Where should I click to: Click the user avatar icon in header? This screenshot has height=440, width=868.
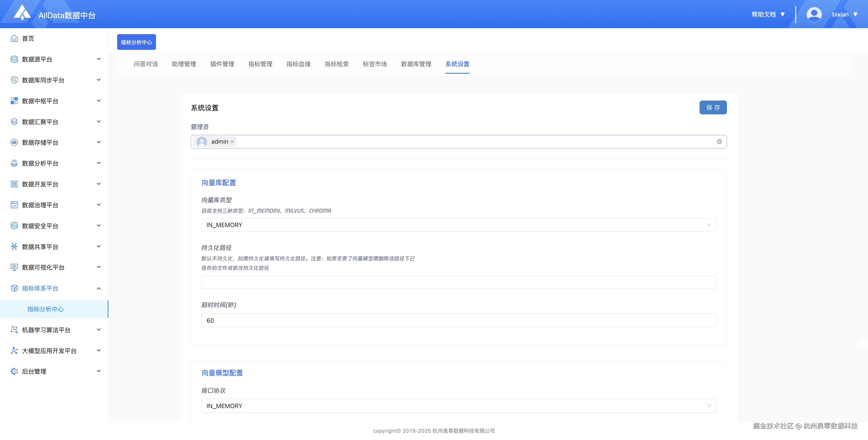click(x=814, y=14)
